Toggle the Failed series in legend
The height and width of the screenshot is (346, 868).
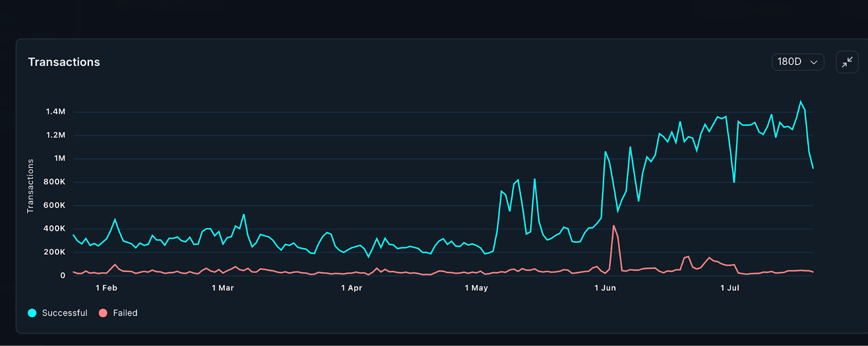point(118,313)
